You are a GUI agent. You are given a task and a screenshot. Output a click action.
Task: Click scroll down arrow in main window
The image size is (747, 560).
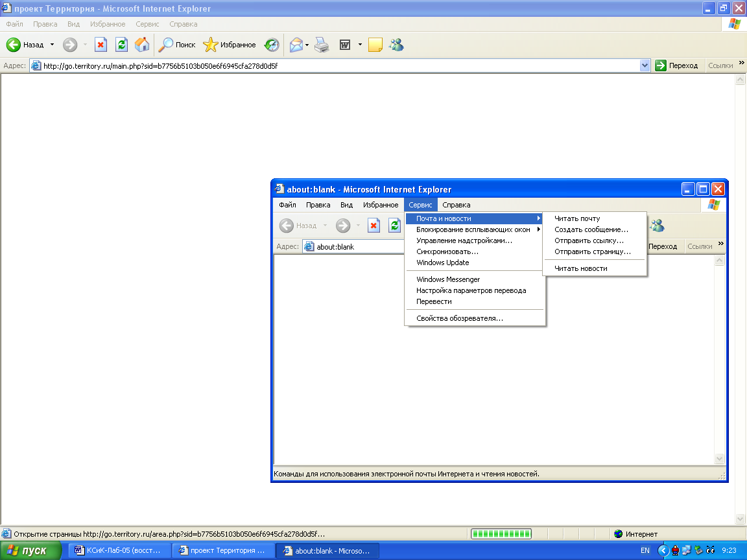click(740, 519)
